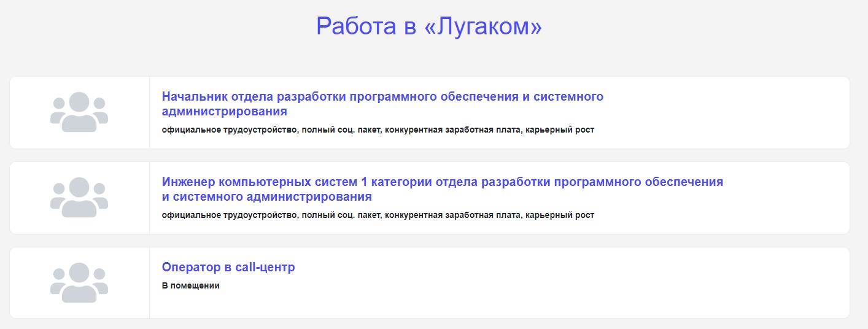The image size is (868, 329).
Task: Click people icon beside Начальник отдела vacancy
Action: click(x=79, y=112)
